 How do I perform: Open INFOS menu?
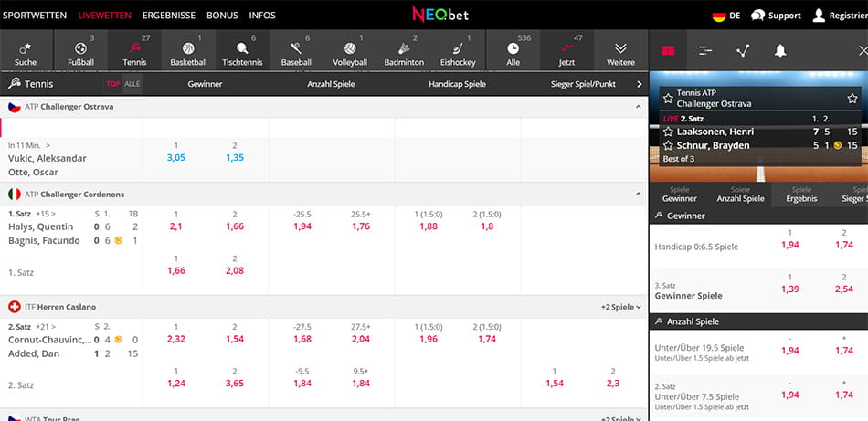tap(262, 16)
